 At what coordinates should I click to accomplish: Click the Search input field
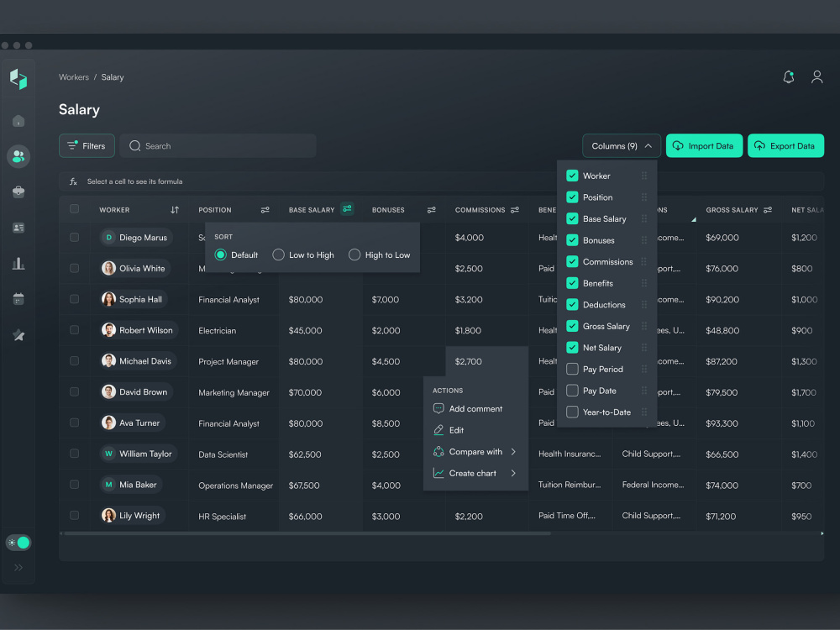coord(218,145)
